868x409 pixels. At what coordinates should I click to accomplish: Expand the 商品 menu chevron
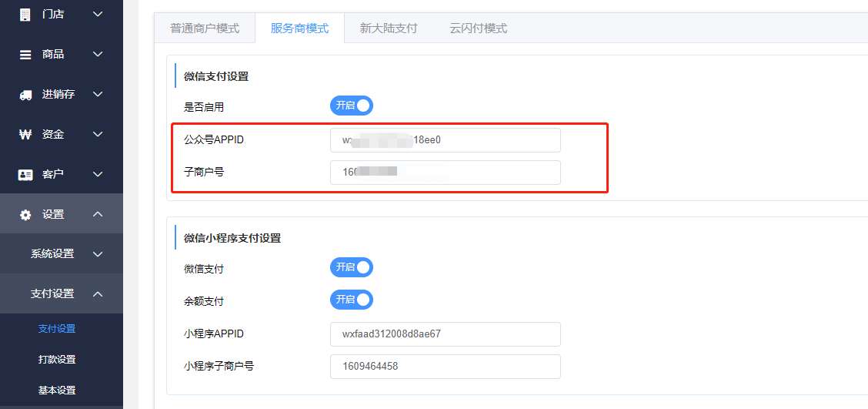[98, 55]
